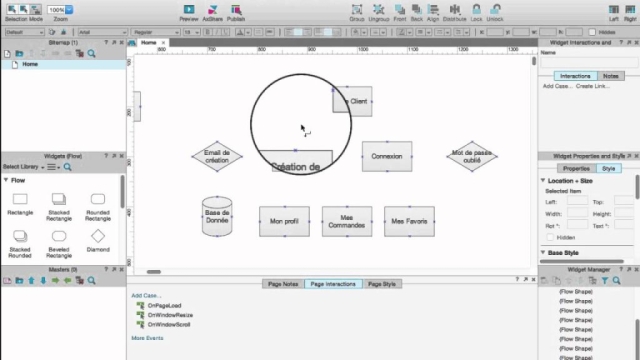Select the Connexion shape on canvas
Screen dimensions: 640x360
pos(387,156)
